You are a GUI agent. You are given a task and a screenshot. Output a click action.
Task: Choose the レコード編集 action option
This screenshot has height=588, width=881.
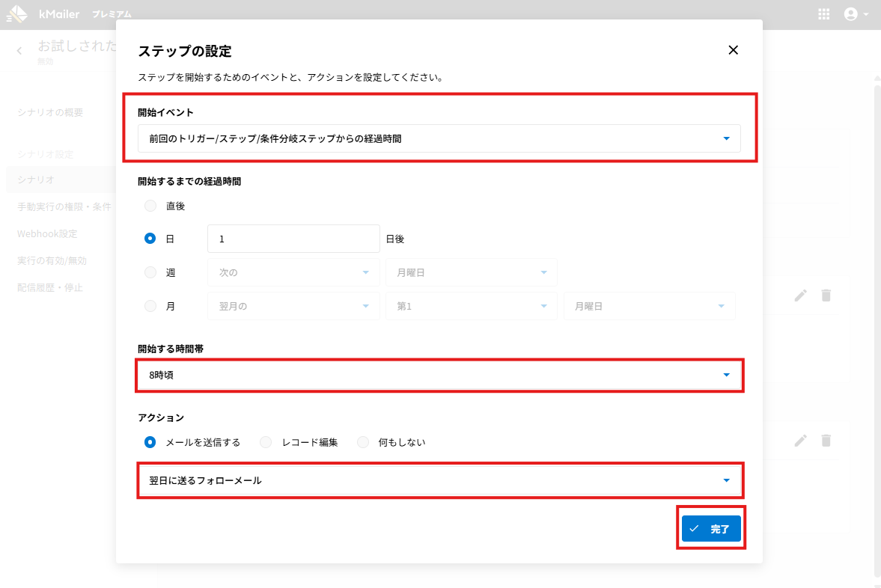pyautogui.click(x=266, y=442)
